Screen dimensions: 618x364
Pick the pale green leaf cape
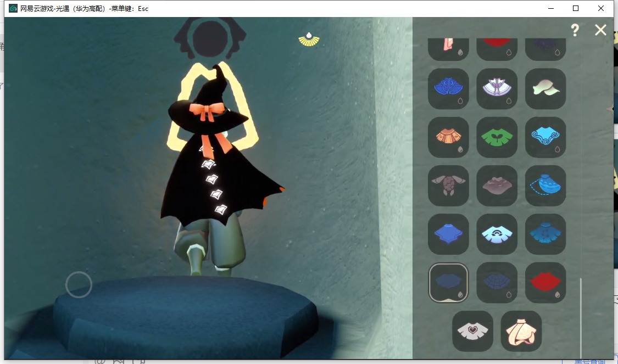545,88
